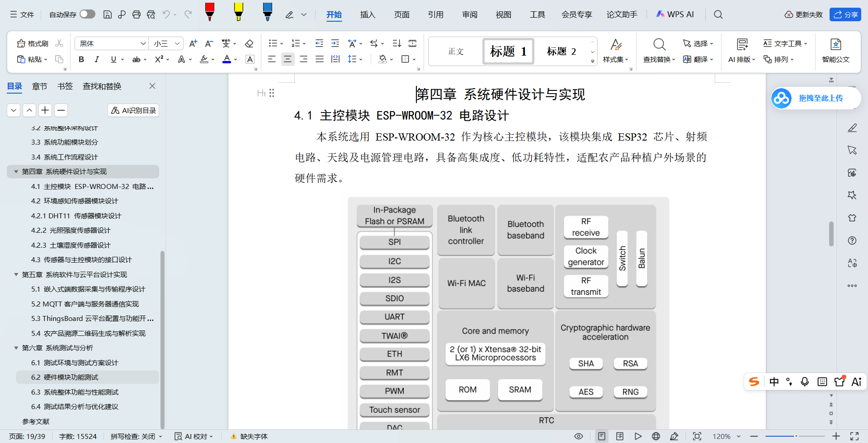
Task: Open the font name 黑体 dropdown
Action: (143, 43)
